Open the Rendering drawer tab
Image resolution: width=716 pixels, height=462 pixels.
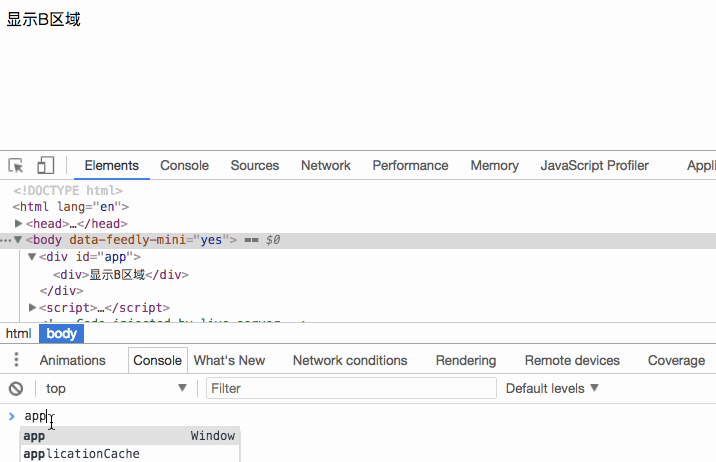(x=466, y=360)
